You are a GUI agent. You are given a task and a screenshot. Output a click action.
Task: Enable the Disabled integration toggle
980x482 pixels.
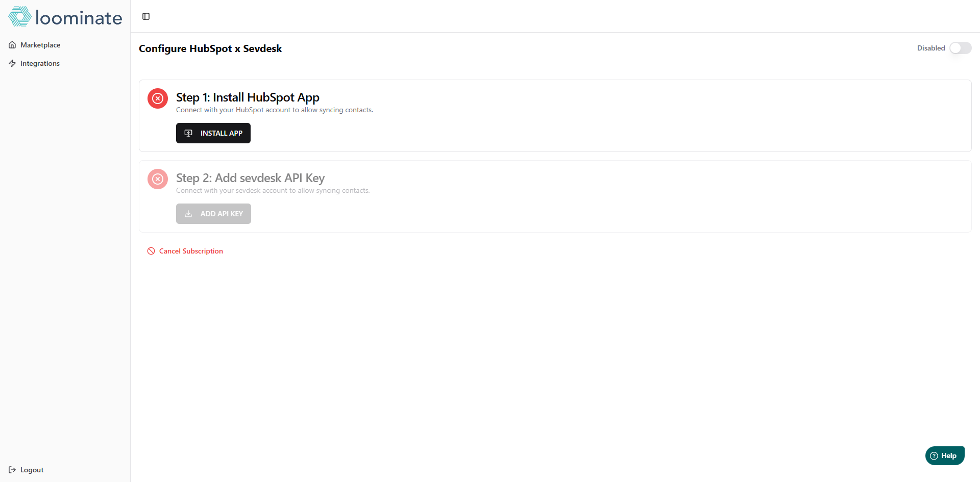[x=960, y=48]
